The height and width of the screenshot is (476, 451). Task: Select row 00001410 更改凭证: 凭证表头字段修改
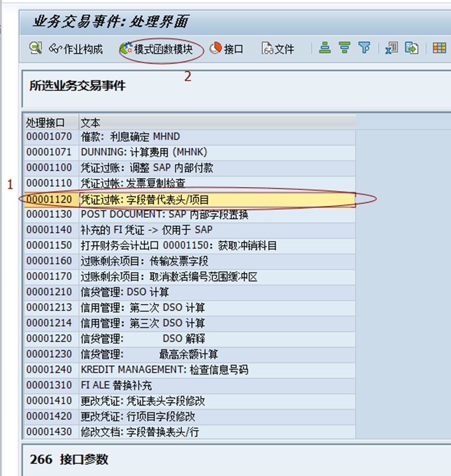pos(190,401)
